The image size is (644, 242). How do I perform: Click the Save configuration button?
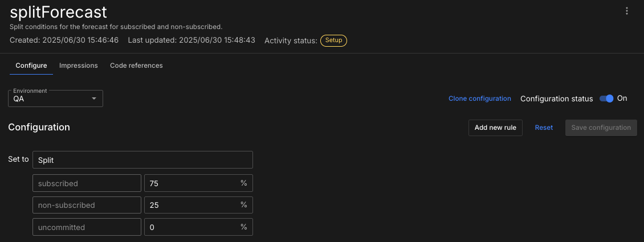click(601, 128)
